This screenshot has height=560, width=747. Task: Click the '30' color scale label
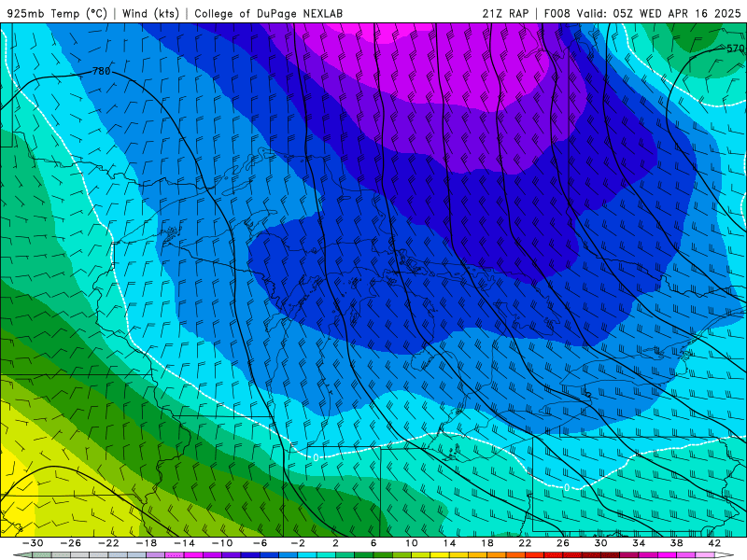coord(600,543)
